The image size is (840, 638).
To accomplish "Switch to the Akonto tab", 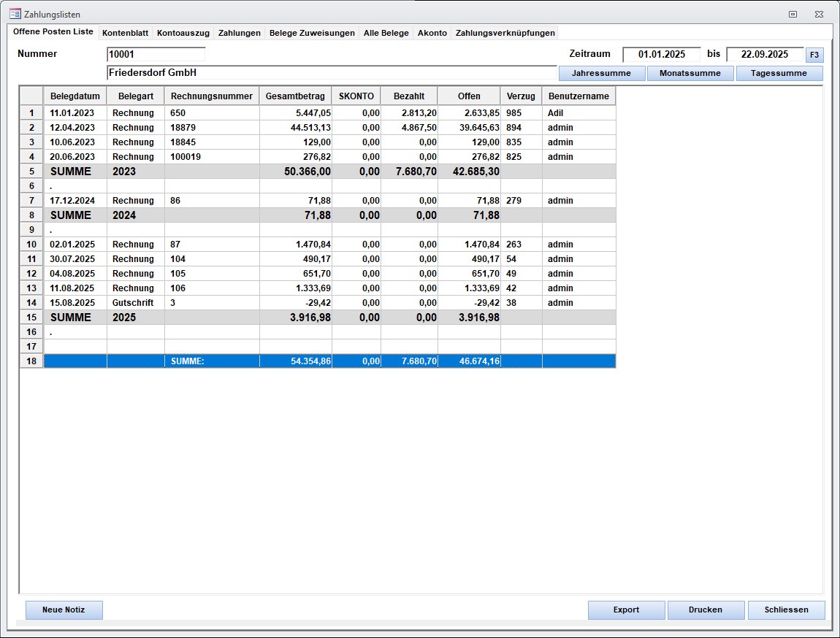I will coord(432,33).
